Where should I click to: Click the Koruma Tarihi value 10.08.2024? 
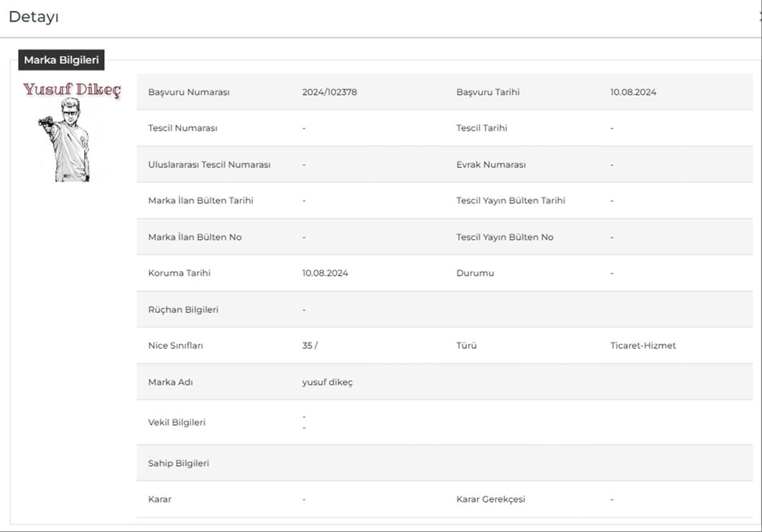325,273
